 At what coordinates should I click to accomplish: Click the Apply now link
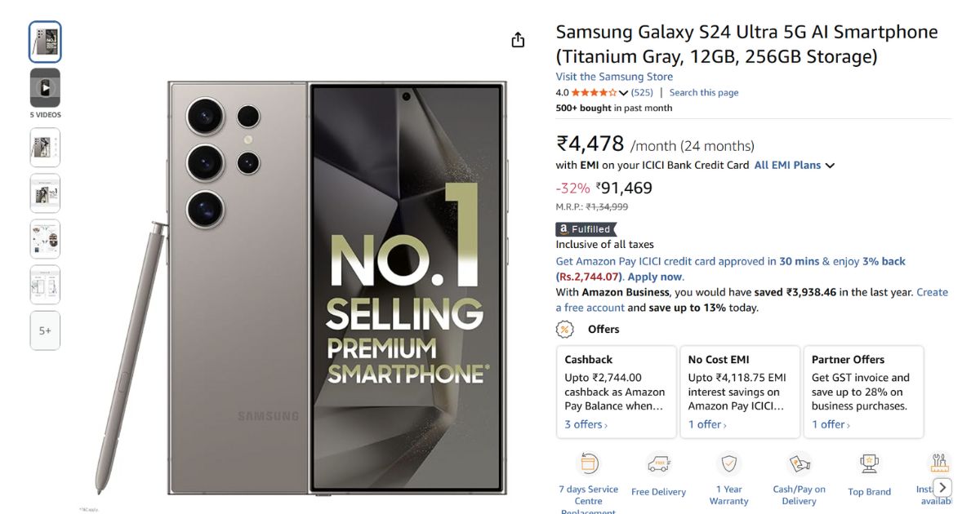pyautogui.click(x=655, y=277)
